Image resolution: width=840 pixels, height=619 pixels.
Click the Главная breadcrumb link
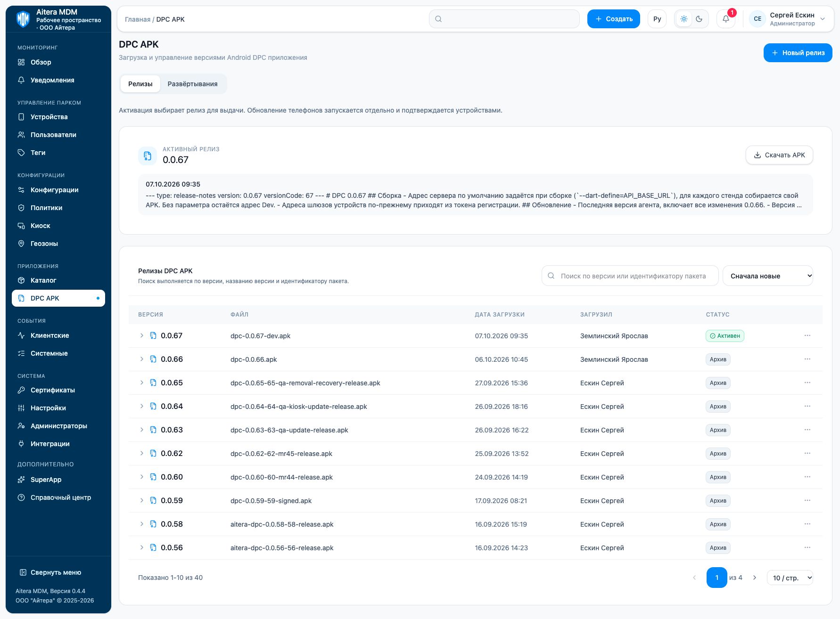(138, 19)
